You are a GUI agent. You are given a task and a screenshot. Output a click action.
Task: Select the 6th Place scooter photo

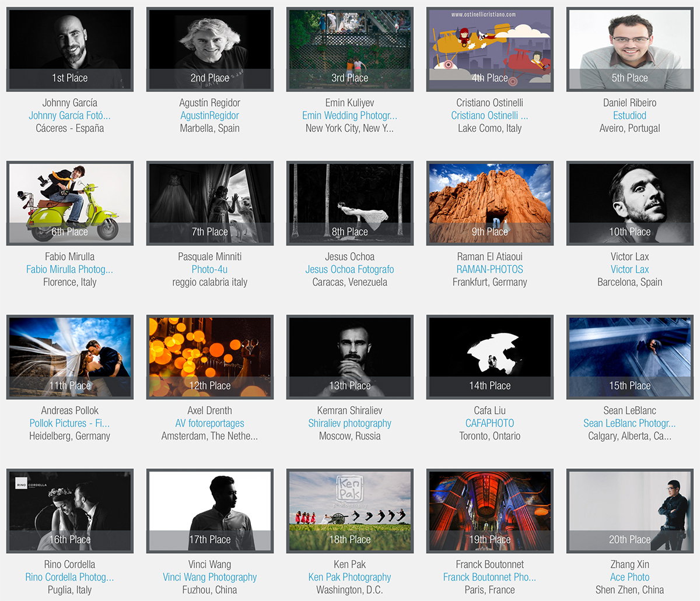click(x=70, y=203)
